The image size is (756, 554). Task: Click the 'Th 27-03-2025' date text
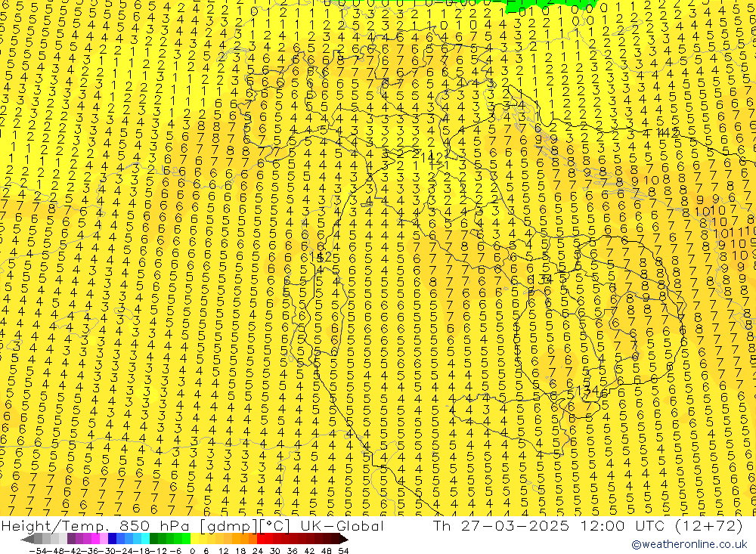coord(501,525)
